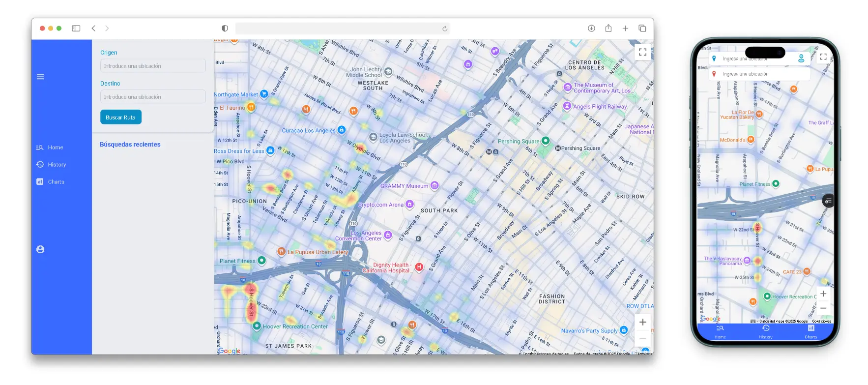Click the browser downloads icon
868x385 pixels.
[591, 29]
